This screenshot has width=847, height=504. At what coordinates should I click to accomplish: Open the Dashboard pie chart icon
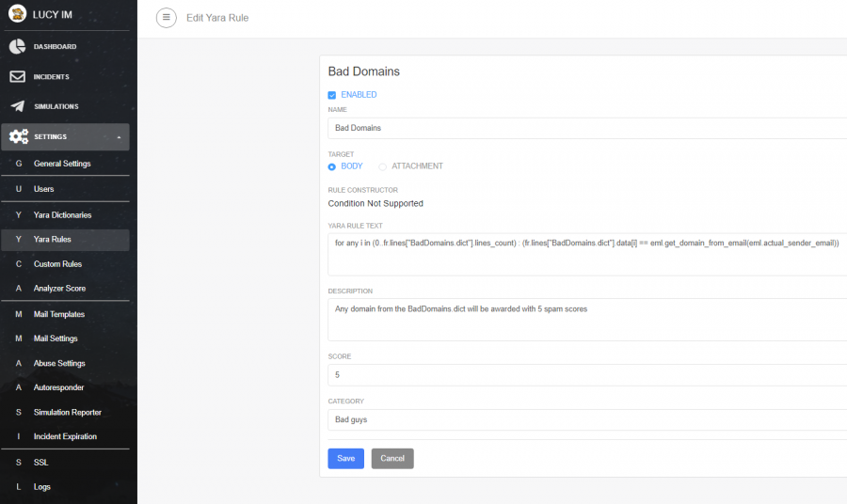click(17, 46)
